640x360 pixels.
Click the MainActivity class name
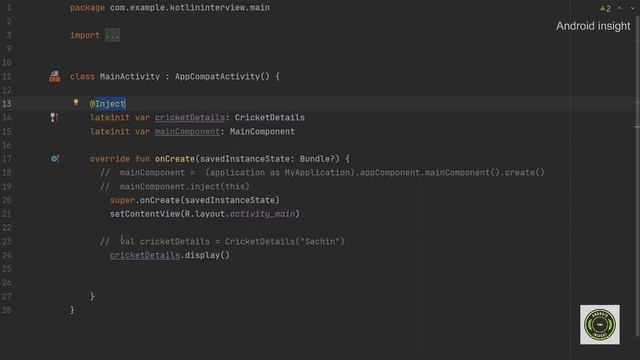(130, 76)
